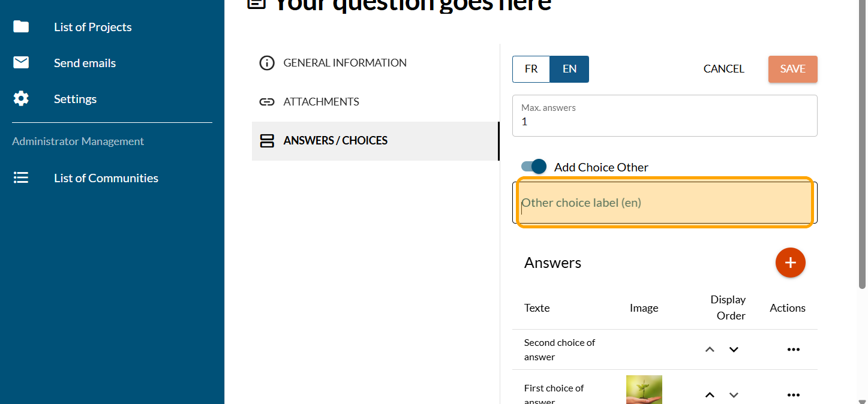The height and width of the screenshot is (404, 868).
Task: Click the envelope icon for Send emails
Action: click(x=21, y=63)
